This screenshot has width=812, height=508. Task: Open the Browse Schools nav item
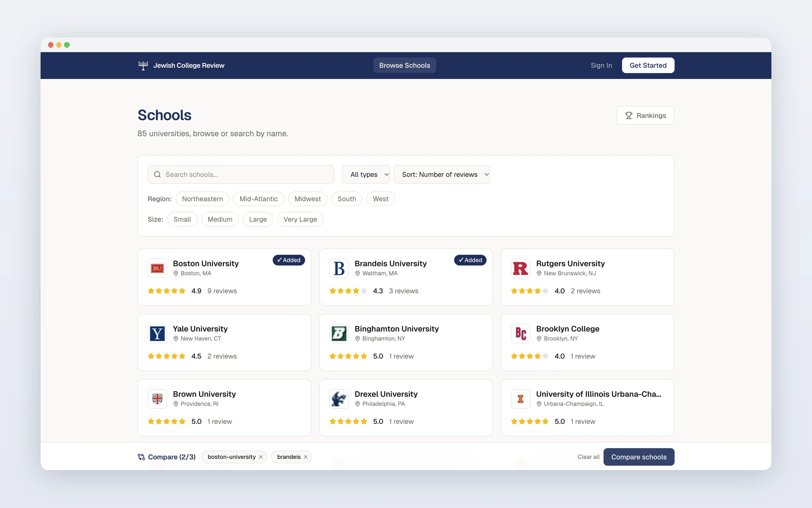405,65
